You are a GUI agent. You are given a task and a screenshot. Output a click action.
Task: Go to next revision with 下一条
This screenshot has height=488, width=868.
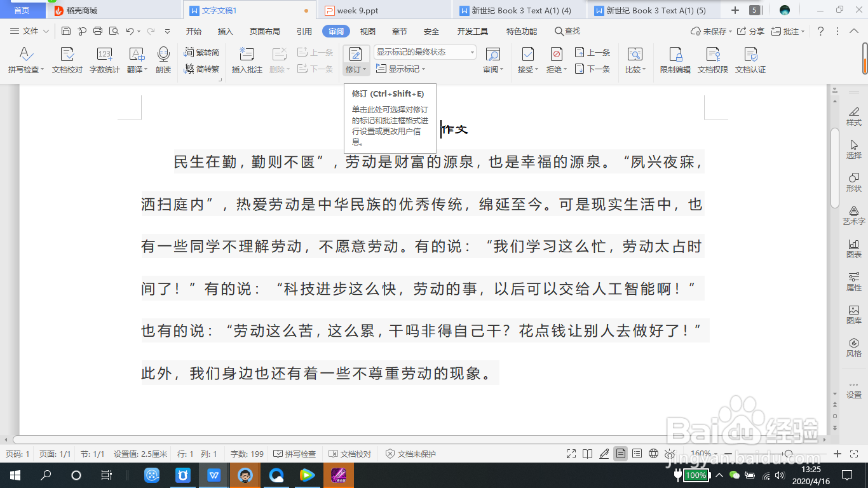(593, 69)
